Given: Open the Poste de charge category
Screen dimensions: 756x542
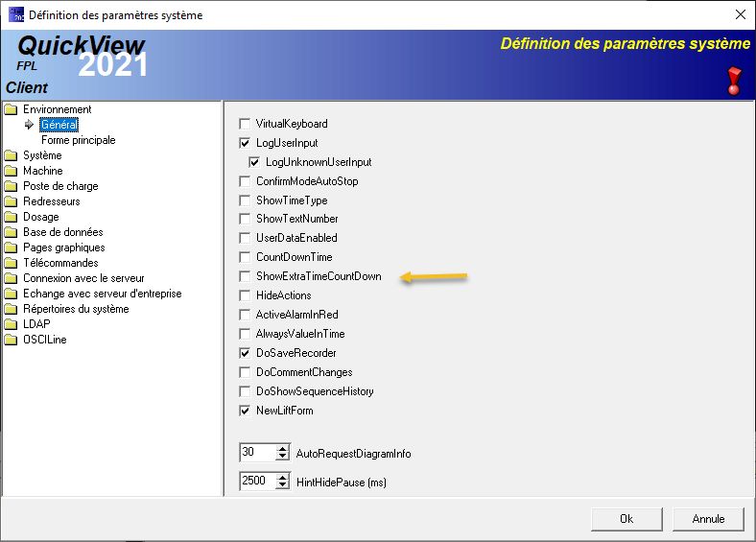Looking at the screenshot, I should pos(60,187).
